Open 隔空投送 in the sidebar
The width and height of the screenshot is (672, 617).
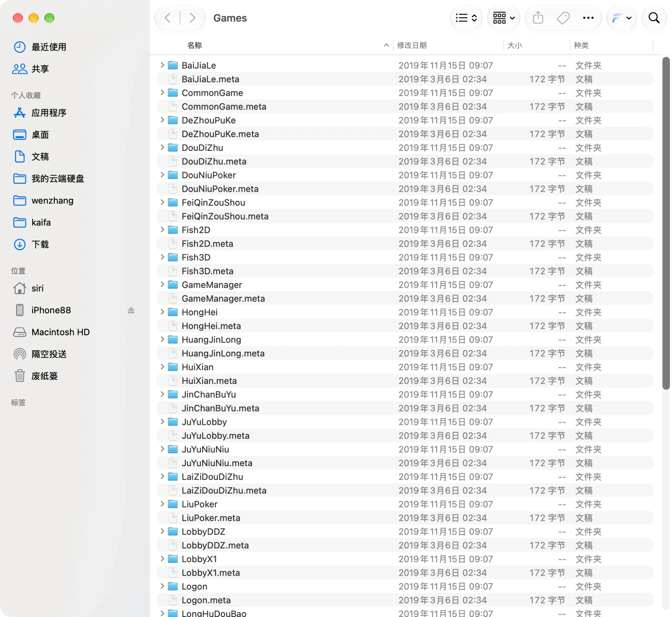(x=49, y=354)
